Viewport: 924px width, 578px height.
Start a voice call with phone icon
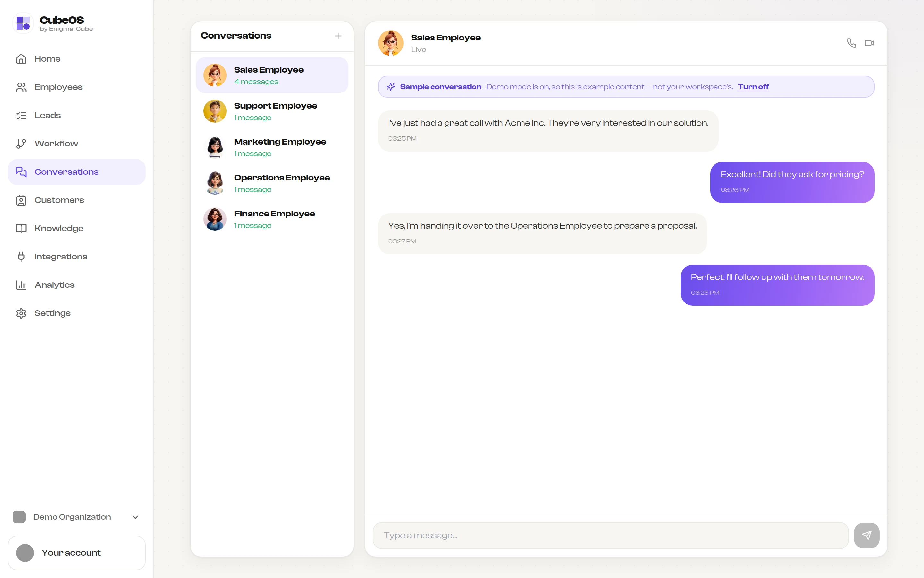[x=851, y=43]
